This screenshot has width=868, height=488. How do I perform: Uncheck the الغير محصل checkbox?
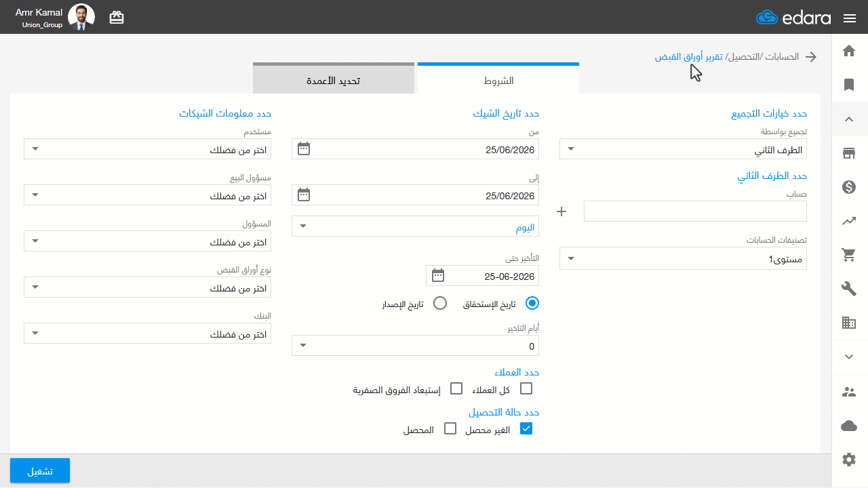[x=526, y=429]
